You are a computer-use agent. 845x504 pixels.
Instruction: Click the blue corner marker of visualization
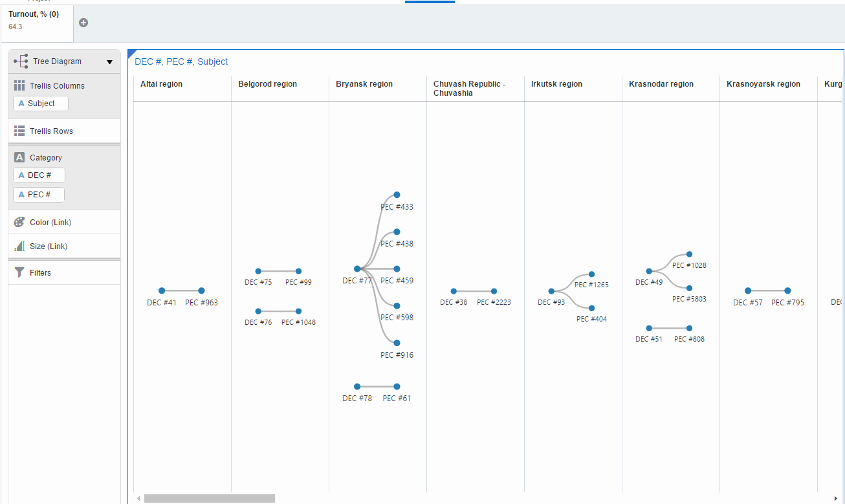click(131, 52)
